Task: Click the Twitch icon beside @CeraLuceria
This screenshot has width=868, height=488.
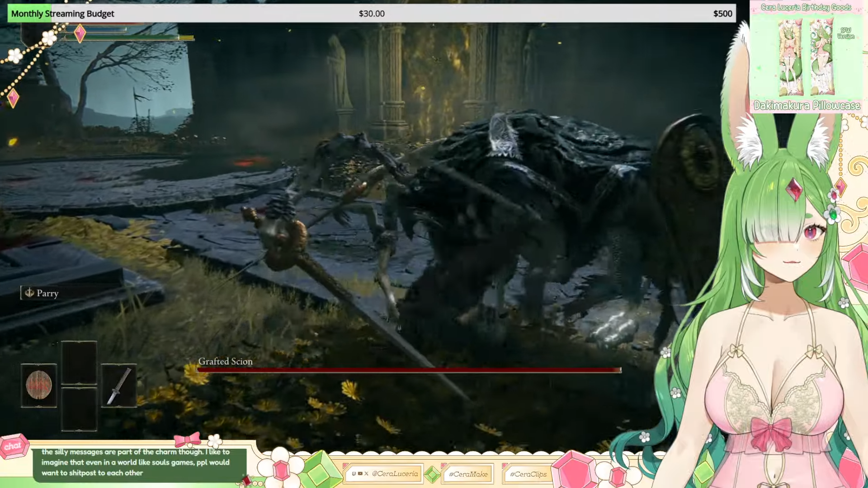Action: [x=354, y=474]
